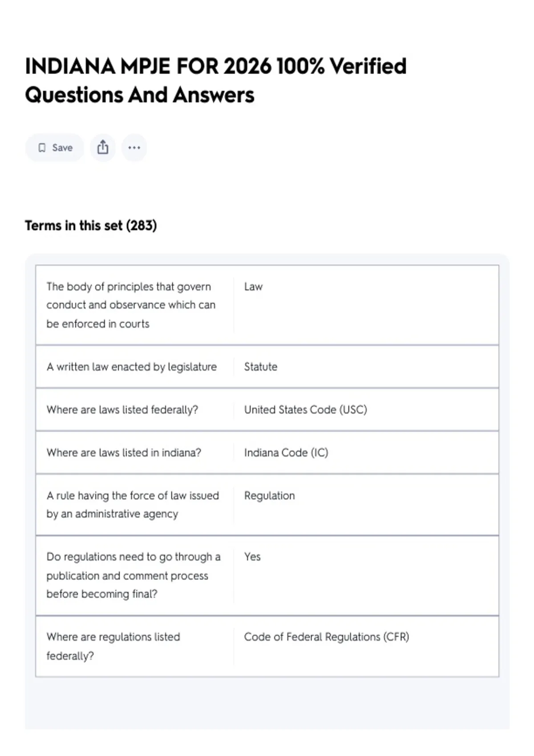
Task: Select the administrative agency rule term
Action: point(133,505)
